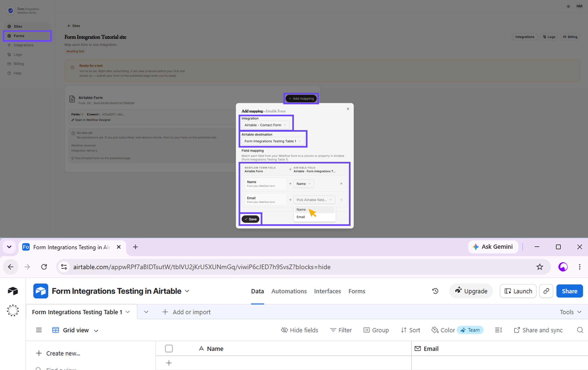Remove the Name field mapping row

click(x=341, y=184)
